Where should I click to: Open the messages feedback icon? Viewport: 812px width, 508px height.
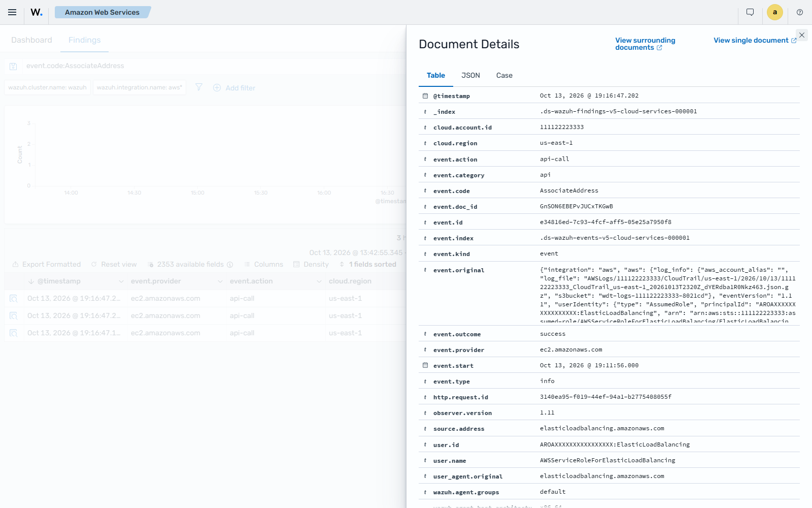[x=750, y=12]
